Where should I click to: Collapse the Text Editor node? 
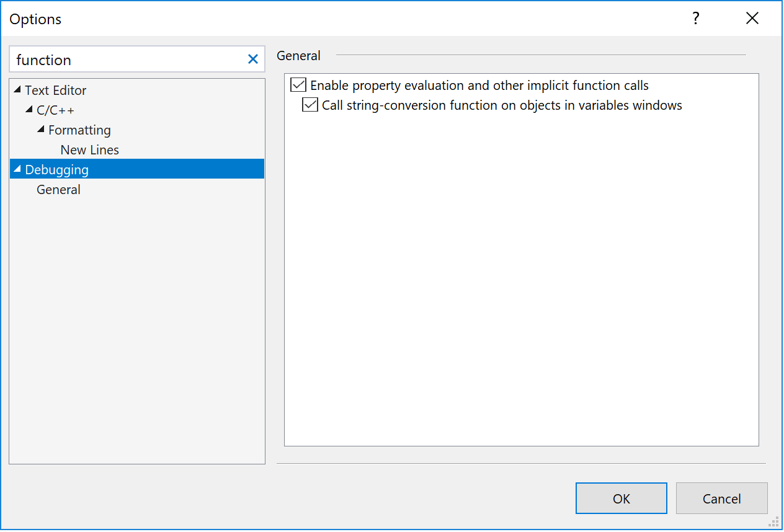16,89
